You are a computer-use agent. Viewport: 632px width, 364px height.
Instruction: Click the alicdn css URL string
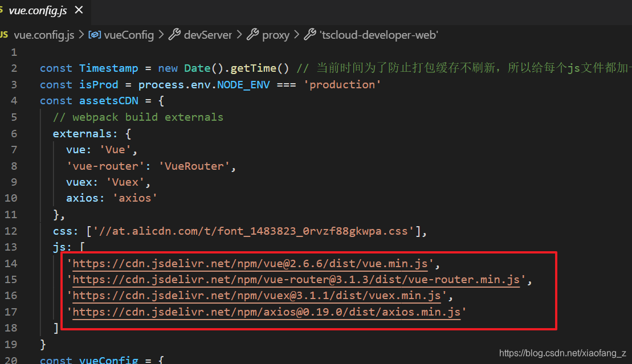pyautogui.click(x=254, y=231)
